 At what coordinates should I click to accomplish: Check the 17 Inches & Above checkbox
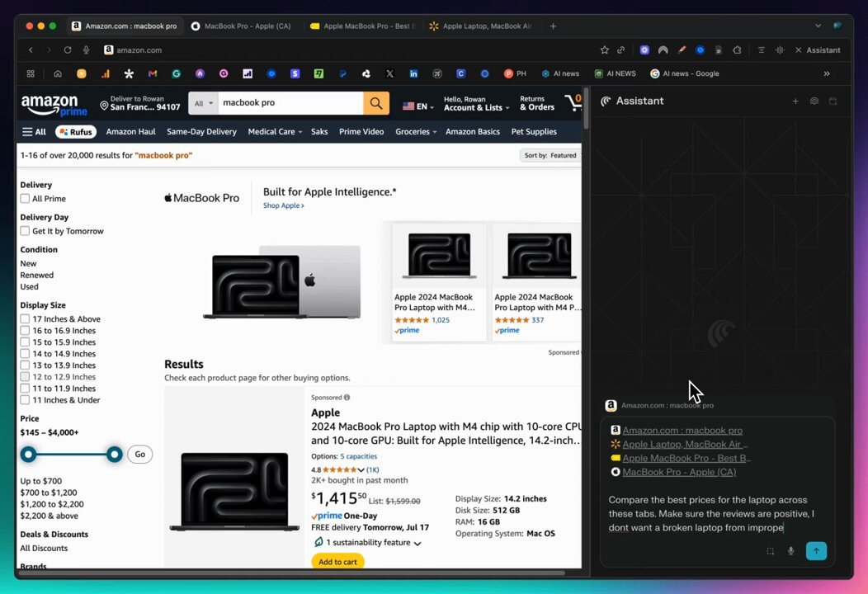click(25, 319)
